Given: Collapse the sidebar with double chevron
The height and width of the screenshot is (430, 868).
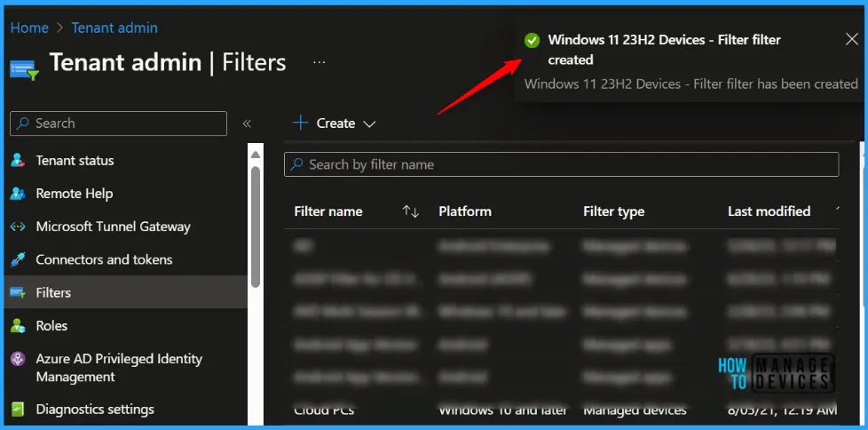Looking at the screenshot, I should click(x=247, y=123).
